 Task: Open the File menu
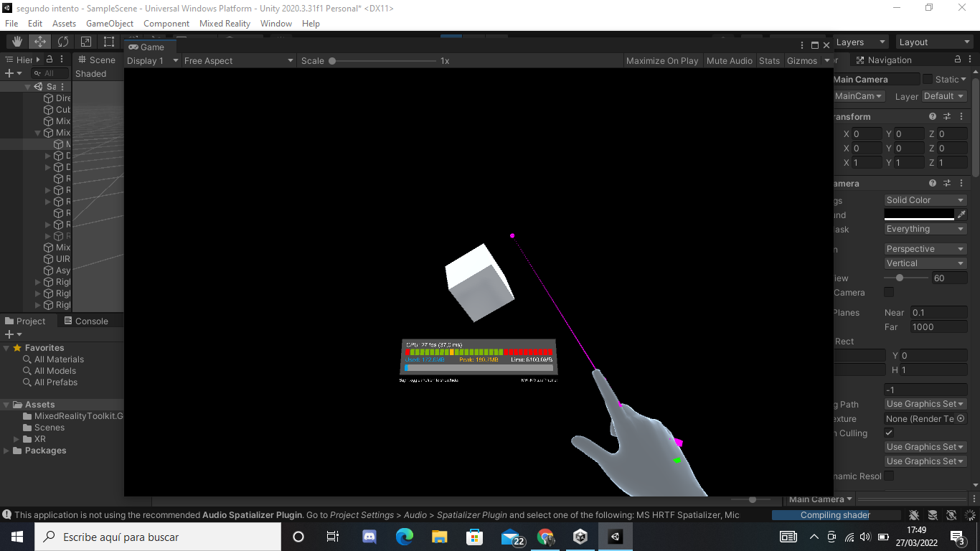point(11,24)
